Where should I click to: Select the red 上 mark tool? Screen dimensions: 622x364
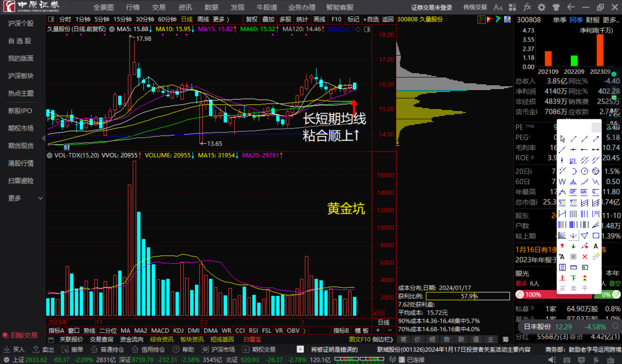pos(562,278)
